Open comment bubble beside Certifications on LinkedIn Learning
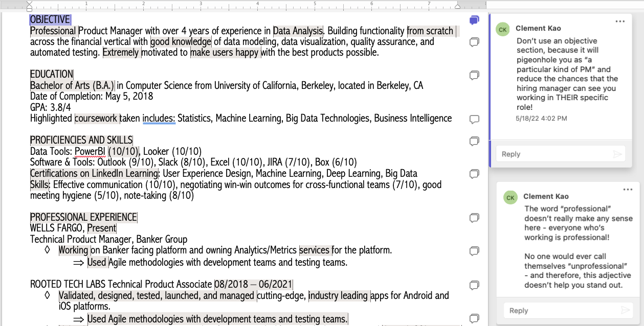 474,174
